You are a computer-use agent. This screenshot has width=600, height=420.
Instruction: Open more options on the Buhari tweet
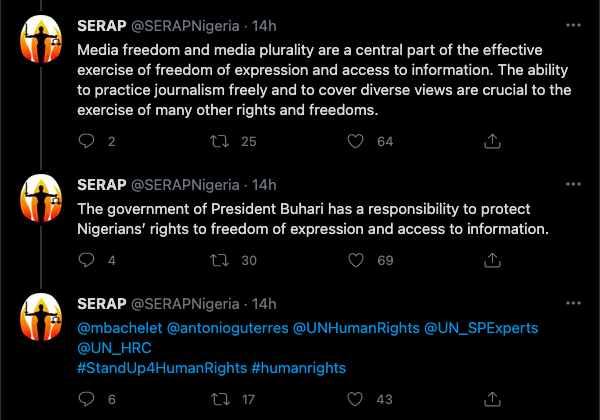click(x=569, y=186)
